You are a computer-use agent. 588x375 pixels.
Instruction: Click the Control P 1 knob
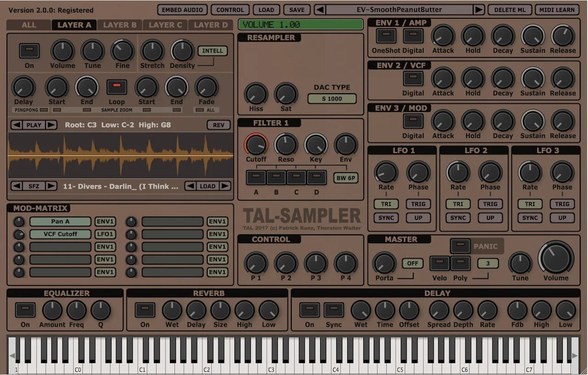[256, 263]
